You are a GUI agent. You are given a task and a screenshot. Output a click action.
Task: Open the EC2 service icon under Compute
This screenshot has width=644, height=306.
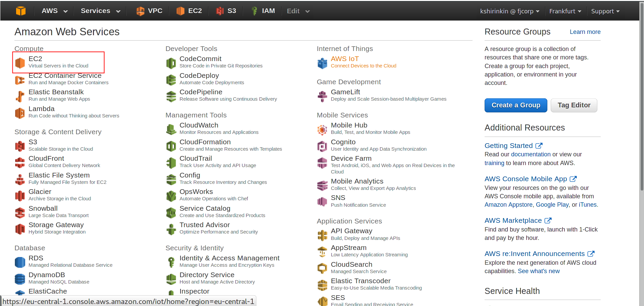point(20,63)
